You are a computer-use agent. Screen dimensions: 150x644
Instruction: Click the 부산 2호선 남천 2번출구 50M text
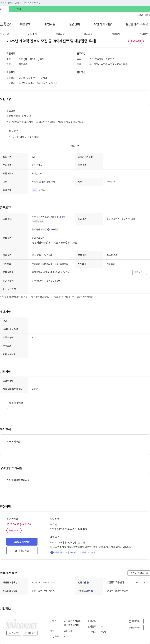(46, 281)
